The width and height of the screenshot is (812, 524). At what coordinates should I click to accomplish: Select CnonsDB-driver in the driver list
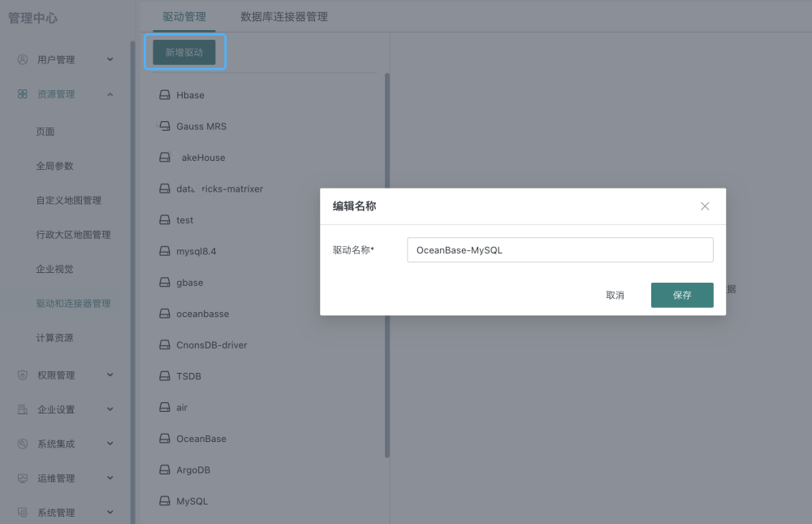pos(212,344)
